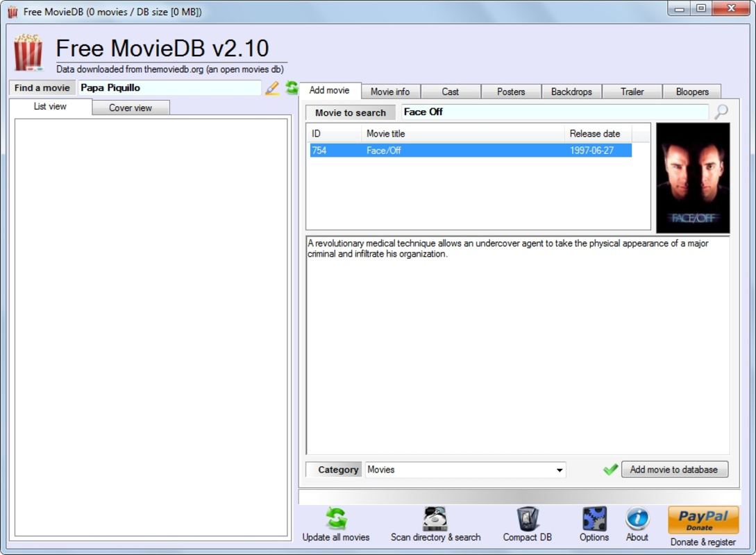Switch to Cover view
Viewport: 756px width, 555px height.
click(x=131, y=107)
